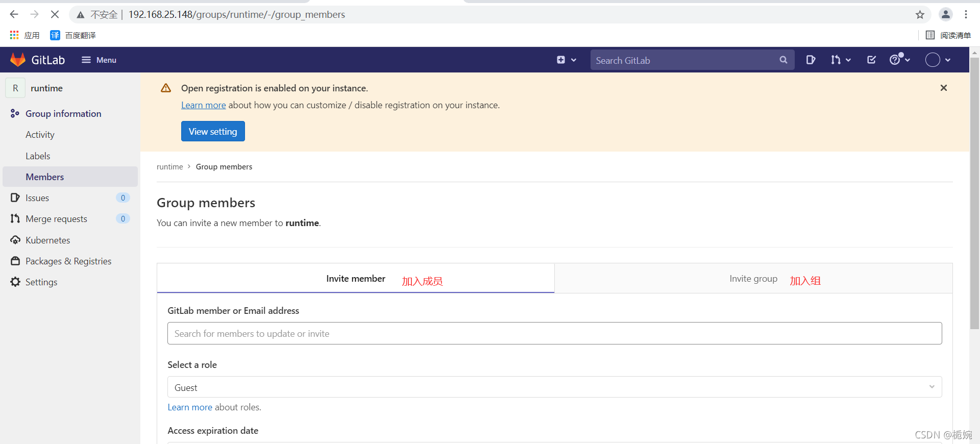This screenshot has height=444, width=980.
Task: Open browser three-dot menu
Action: pyautogui.click(x=966, y=14)
